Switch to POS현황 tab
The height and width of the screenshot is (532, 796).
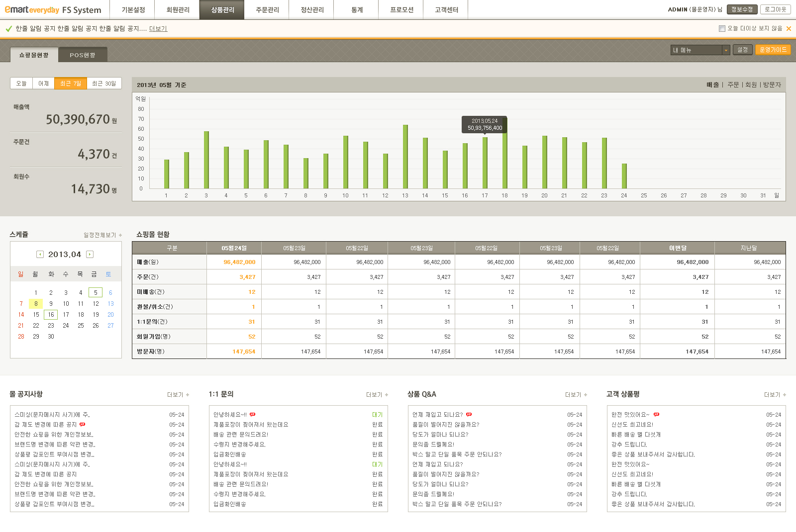83,55
